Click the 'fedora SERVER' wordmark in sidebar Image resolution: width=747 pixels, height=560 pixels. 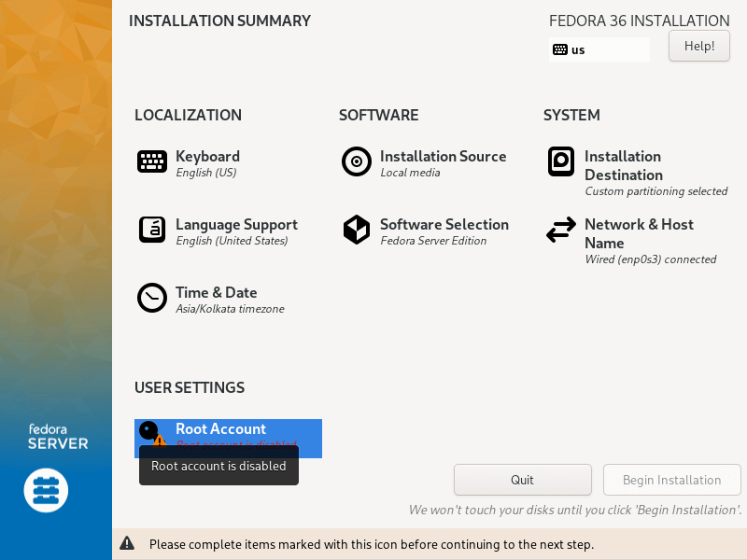click(x=58, y=437)
